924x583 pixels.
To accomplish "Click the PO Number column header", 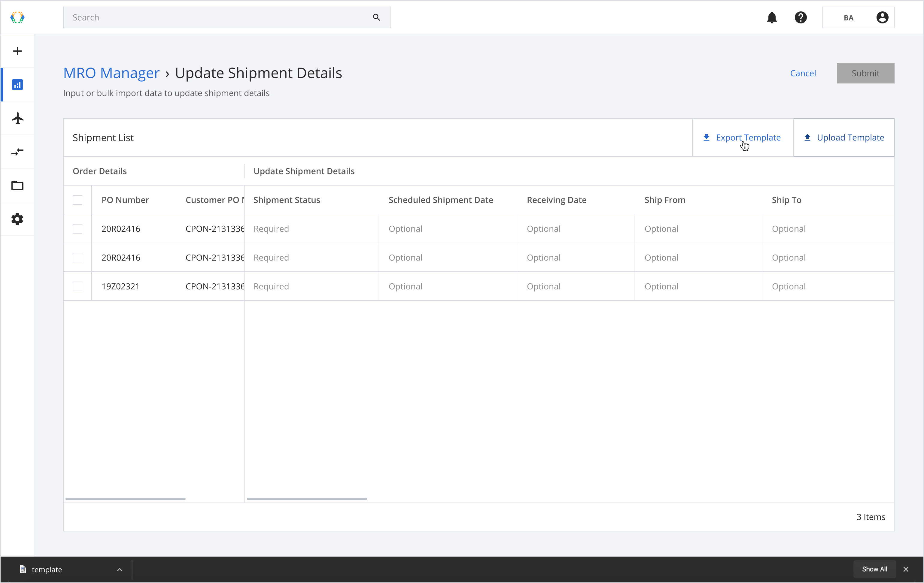I will point(125,200).
